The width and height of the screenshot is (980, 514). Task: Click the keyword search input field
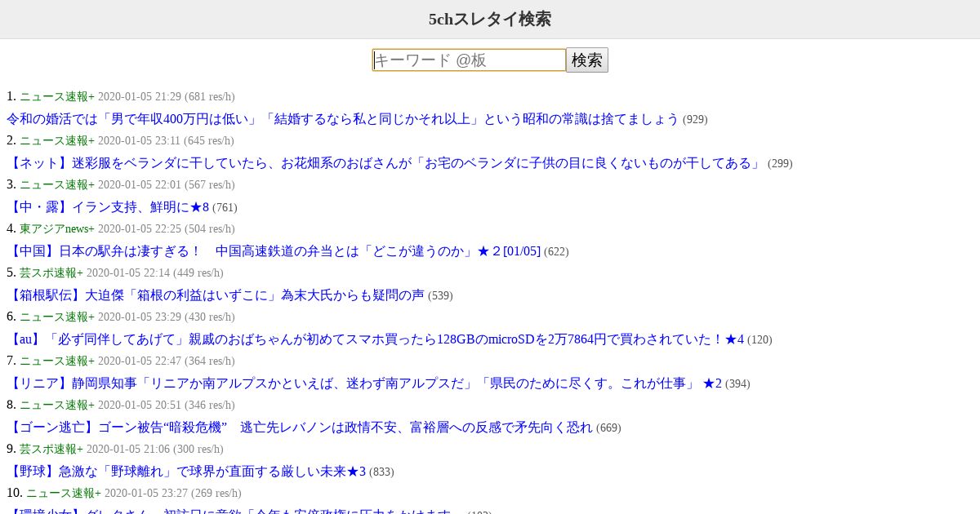point(469,60)
